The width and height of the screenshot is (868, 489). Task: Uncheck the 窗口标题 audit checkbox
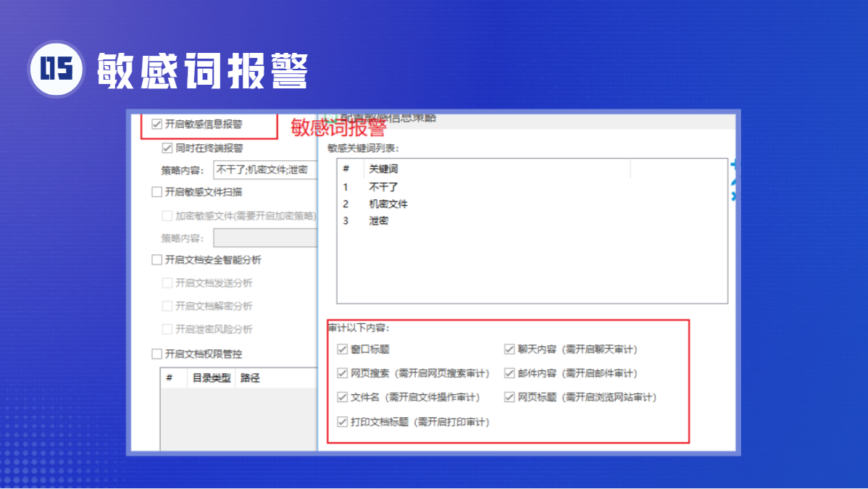pyautogui.click(x=343, y=349)
